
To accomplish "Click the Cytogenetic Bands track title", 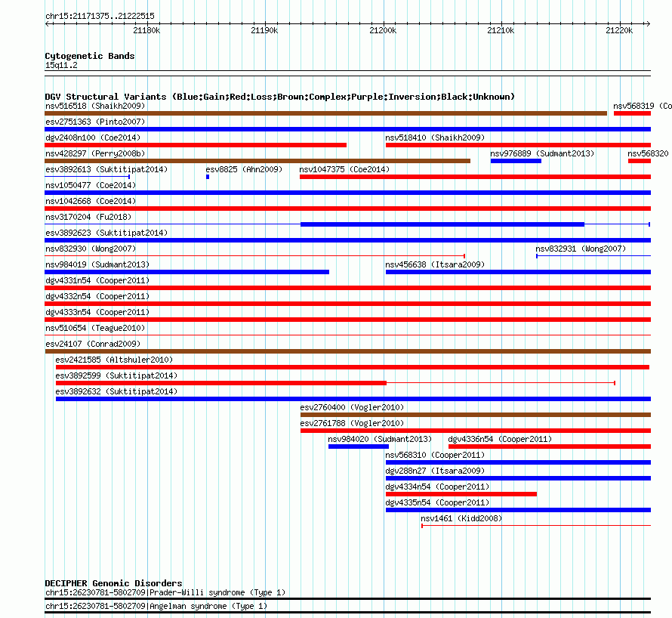I will click(90, 56).
